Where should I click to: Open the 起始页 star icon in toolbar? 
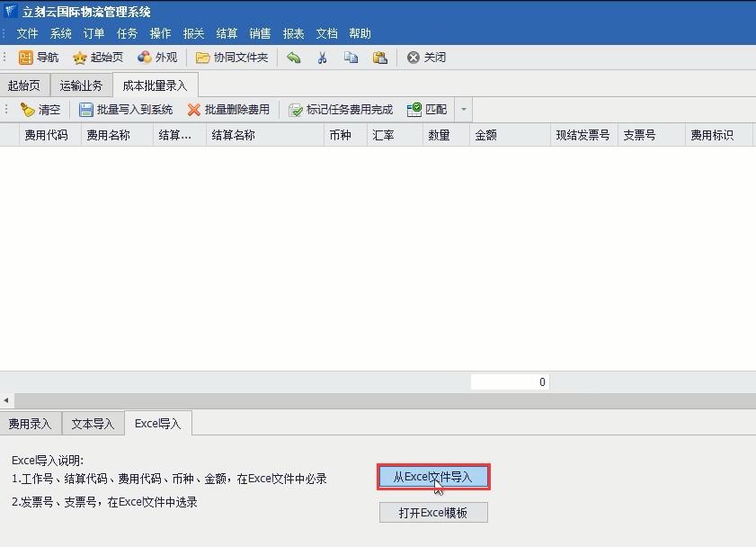coord(80,58)
